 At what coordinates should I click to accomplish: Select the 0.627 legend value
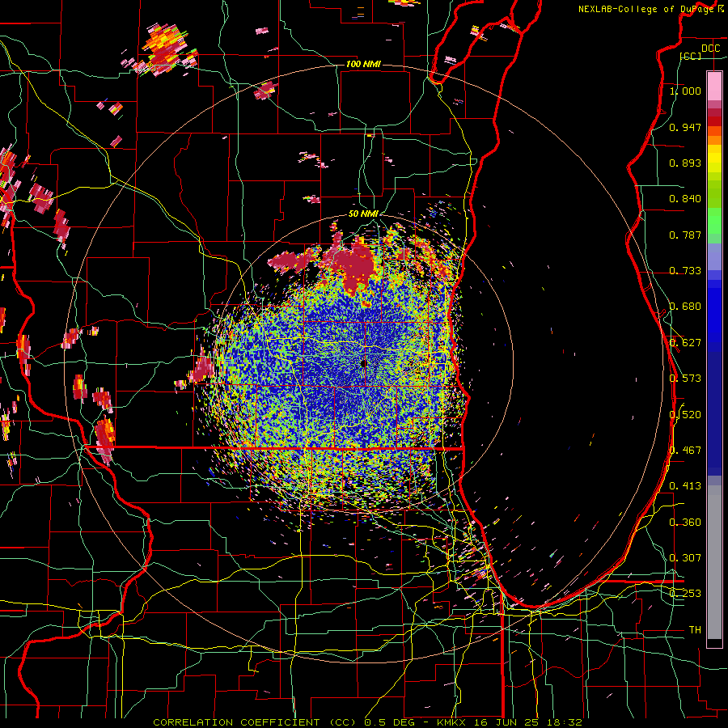[x=685, y=343]
